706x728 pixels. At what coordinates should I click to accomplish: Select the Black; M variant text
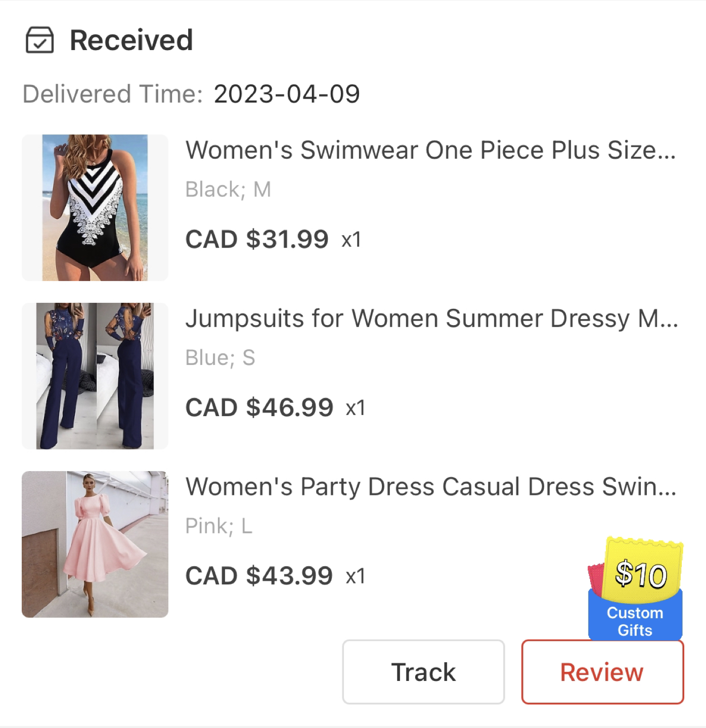228,190
